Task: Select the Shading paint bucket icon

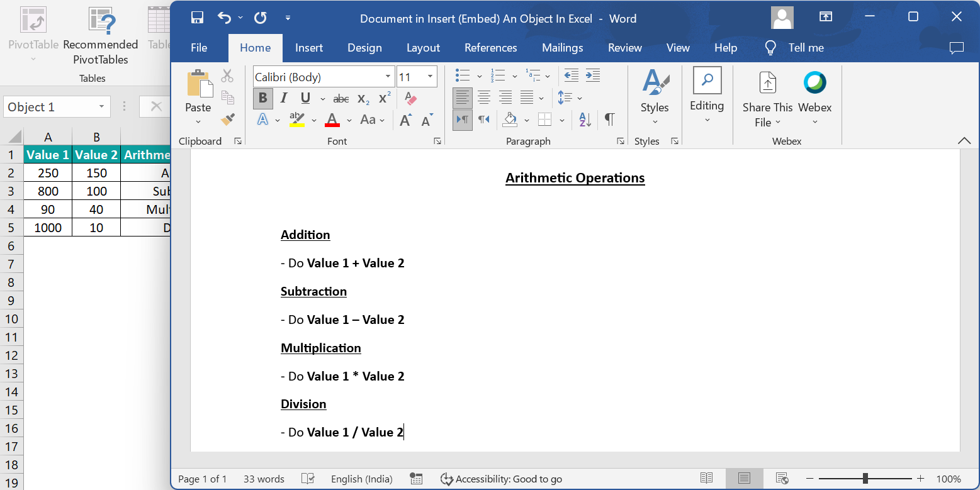Action: pyautogui.click(x=510, y=119)
